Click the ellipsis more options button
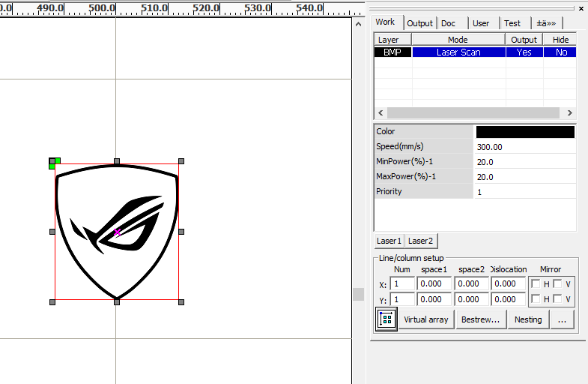The height and width of the screenshot is (384, 588). click(x=562, y=319)
